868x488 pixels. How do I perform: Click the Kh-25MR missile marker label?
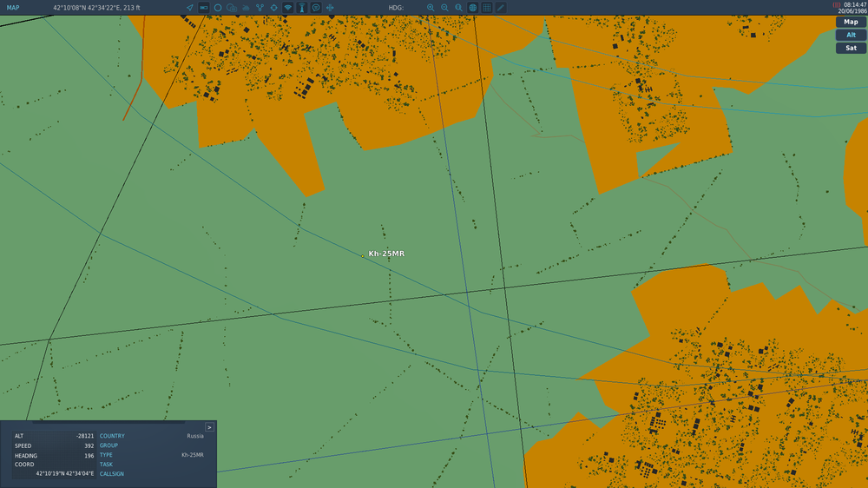point(386,254)
